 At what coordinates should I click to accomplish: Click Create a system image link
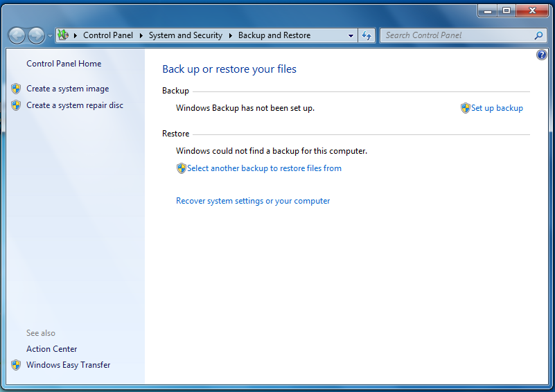tap(68, 89)
